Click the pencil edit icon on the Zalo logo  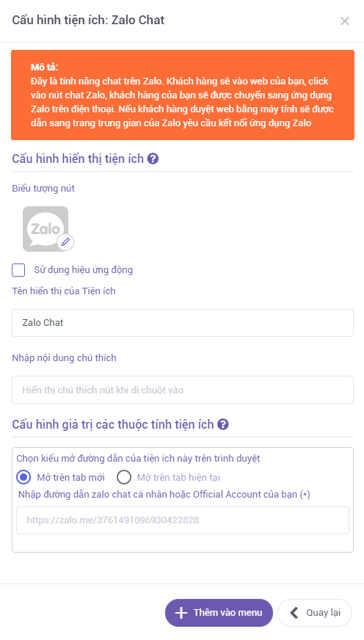pos(65,242)
